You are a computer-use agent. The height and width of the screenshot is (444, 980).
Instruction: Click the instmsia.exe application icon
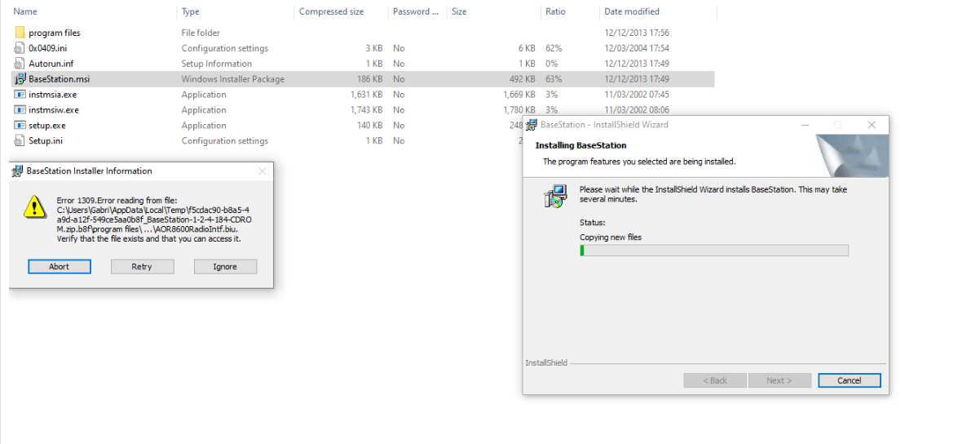(x=20, y=95)
